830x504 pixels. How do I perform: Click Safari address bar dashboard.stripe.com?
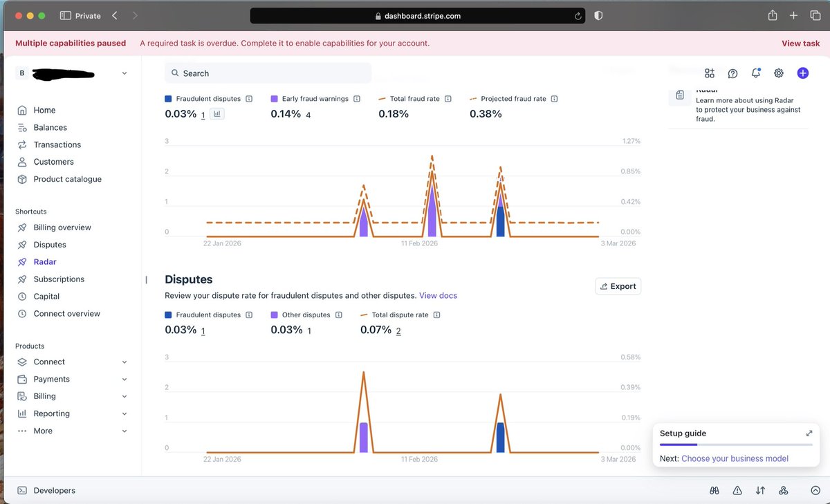[418, 16]
